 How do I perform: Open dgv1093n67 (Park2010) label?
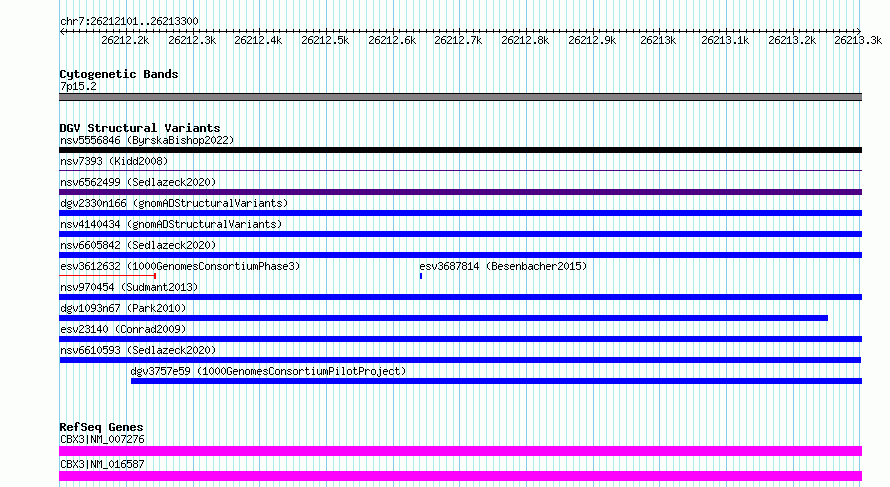point(123,308)
